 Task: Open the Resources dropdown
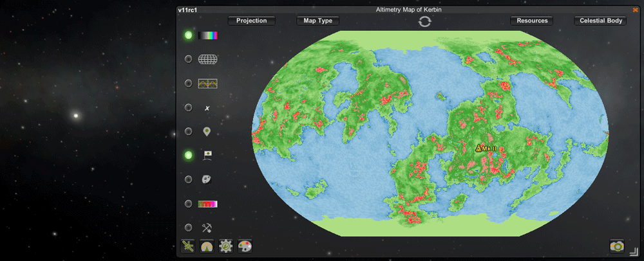pyautogui.click(x=532, y=21)
